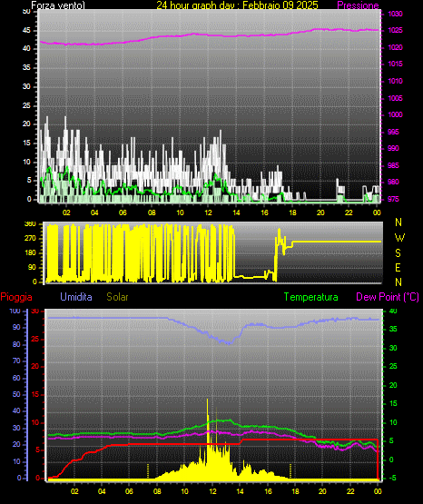The image size is (423, 504).
Task: Click the W compass direction label
Action: (x=399, y=238)
